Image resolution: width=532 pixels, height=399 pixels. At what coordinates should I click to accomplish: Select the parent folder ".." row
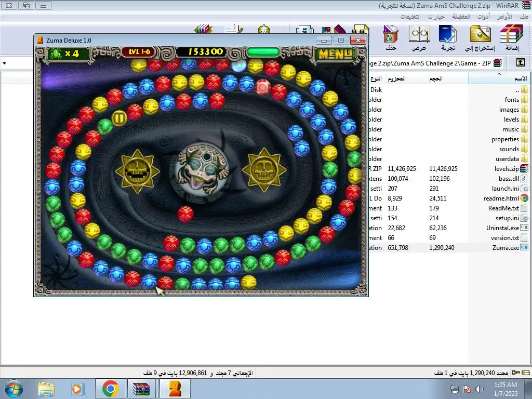[x=450, y=89]
